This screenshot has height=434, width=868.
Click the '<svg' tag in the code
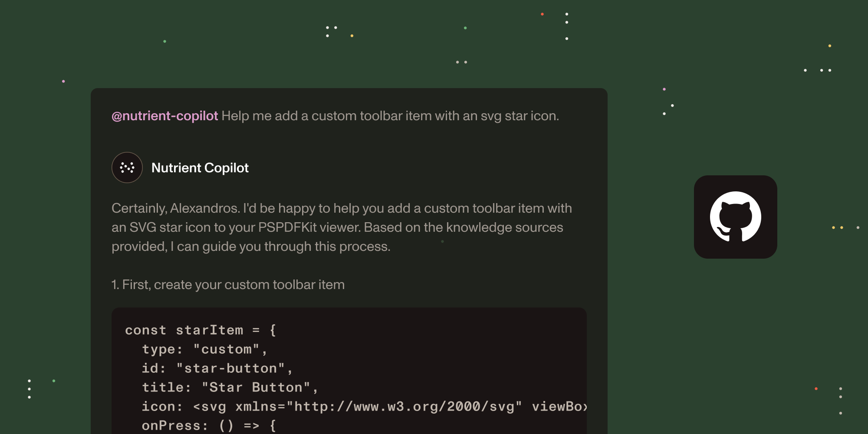210,407
